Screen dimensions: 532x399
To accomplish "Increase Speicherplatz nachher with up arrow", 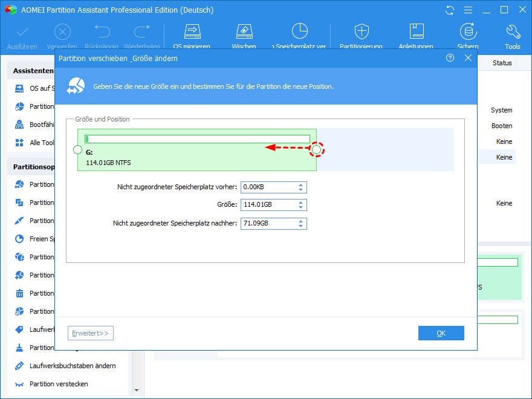I will tap(300, 221).
